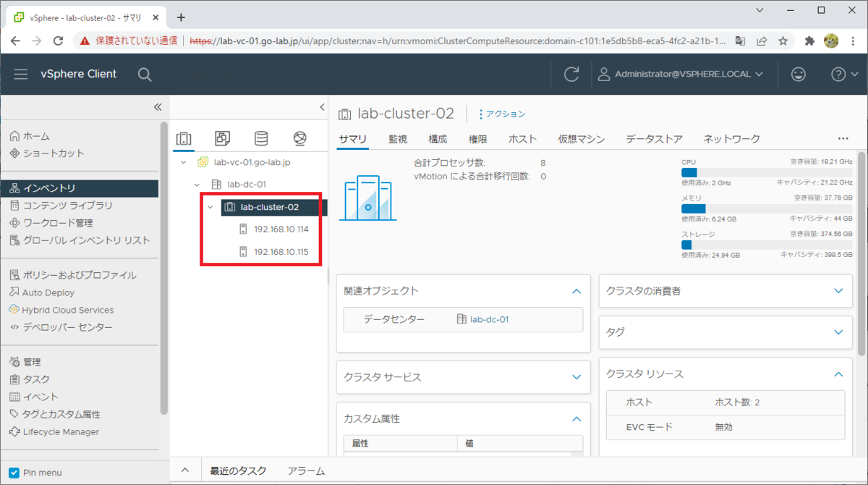Show more tabs via the ellipsis
This screenshot has width=868, height=485.
pos(843,138)
